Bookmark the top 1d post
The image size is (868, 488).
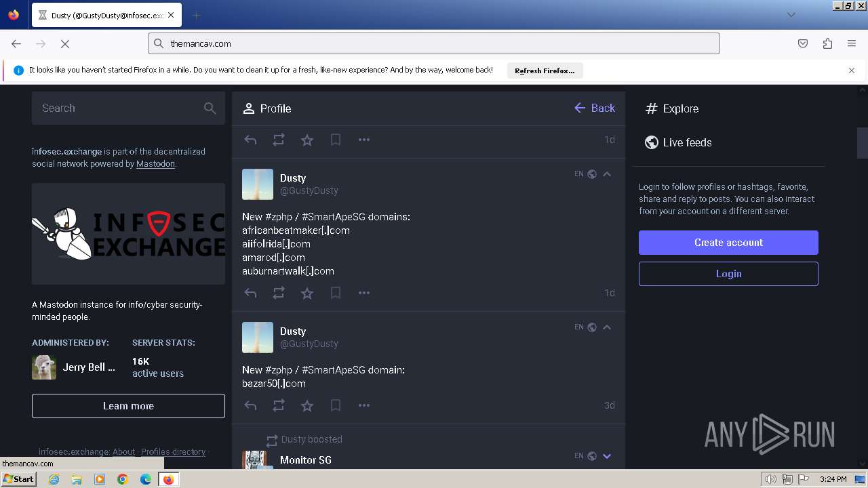pyautogui.click(x=336, y=140)
